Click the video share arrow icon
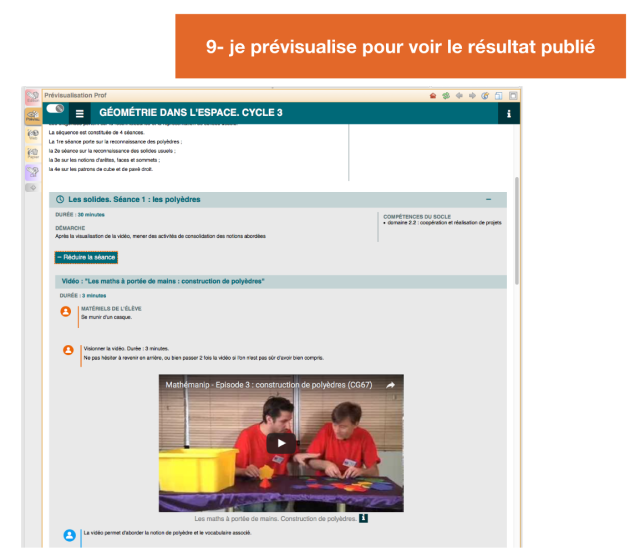The height and width of the screenshot is (551, 630). point(391,384)
